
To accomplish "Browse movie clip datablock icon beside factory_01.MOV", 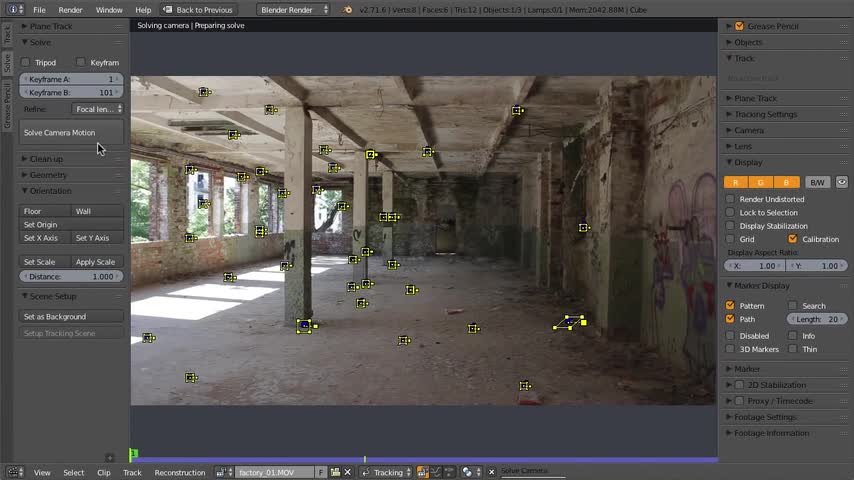I will tap(224, 472).
